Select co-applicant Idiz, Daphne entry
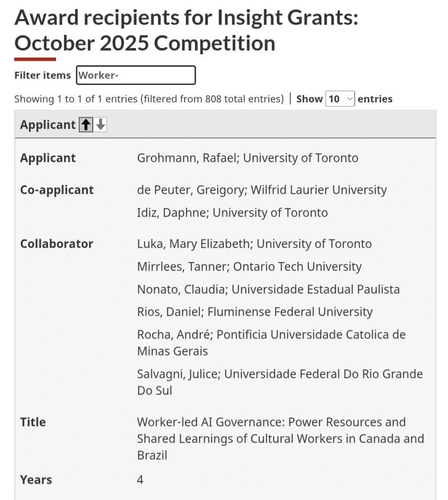This screenshot has height=500, width=448. click(232, 213)
